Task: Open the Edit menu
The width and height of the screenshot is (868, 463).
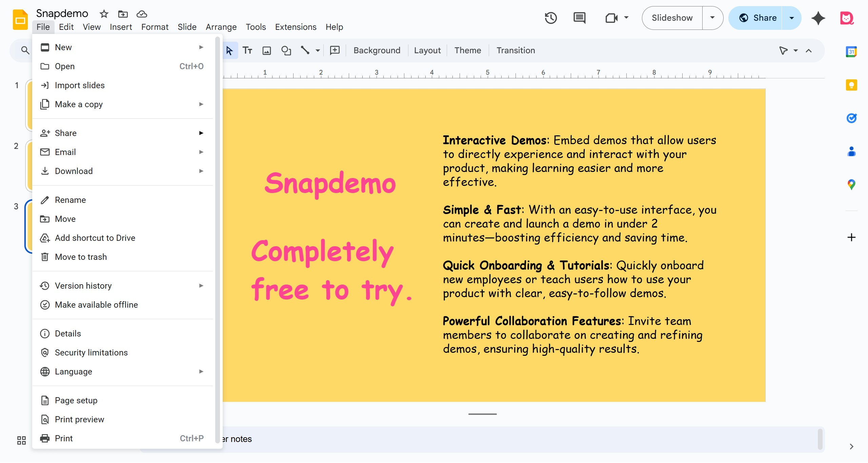Action: point(66,27)
